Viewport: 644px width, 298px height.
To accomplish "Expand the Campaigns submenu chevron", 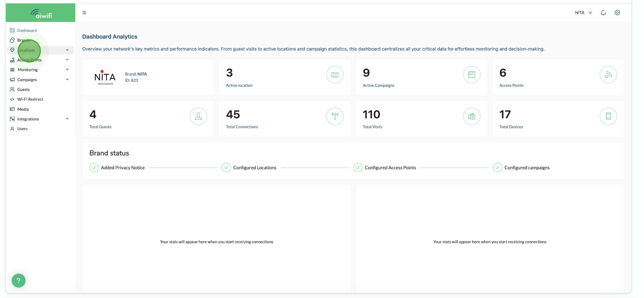I will tap(67, 79).
